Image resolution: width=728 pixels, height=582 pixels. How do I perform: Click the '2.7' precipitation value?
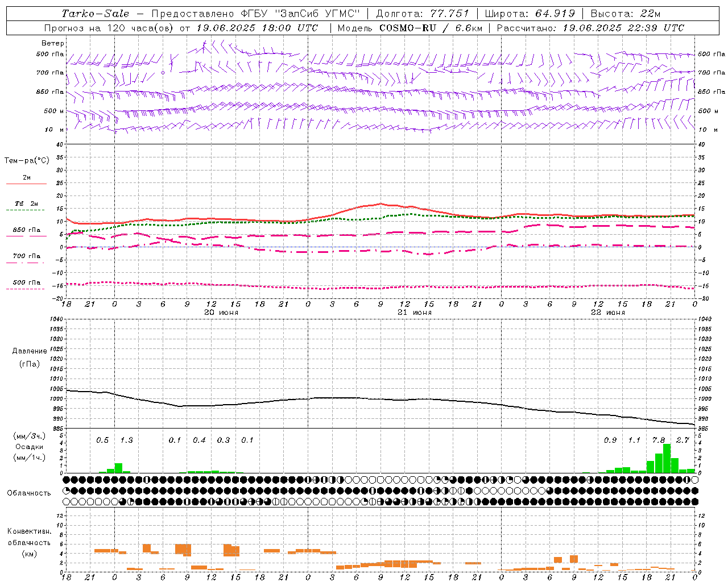682,440
